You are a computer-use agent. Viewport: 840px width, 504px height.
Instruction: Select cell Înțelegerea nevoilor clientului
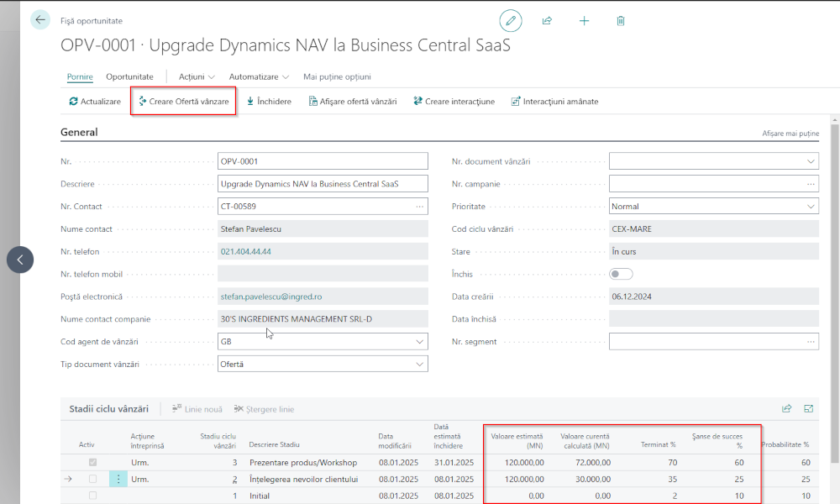(x=304, y=479)
